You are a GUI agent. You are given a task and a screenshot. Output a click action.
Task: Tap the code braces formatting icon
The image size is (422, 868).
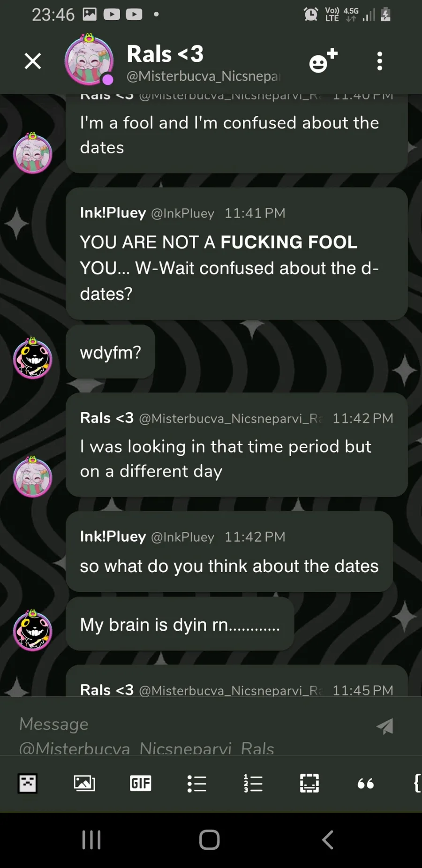tap(417, 783)
